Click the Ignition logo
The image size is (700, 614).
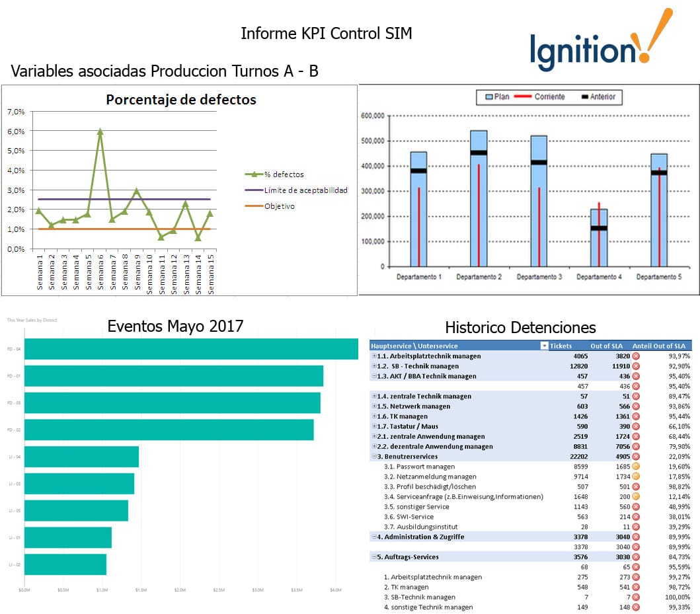600,40
